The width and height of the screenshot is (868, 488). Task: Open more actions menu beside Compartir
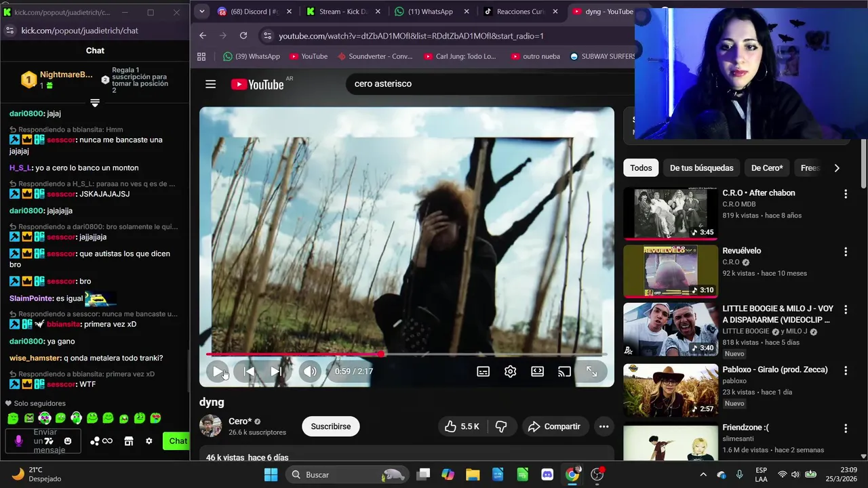(x=604, y=426)
